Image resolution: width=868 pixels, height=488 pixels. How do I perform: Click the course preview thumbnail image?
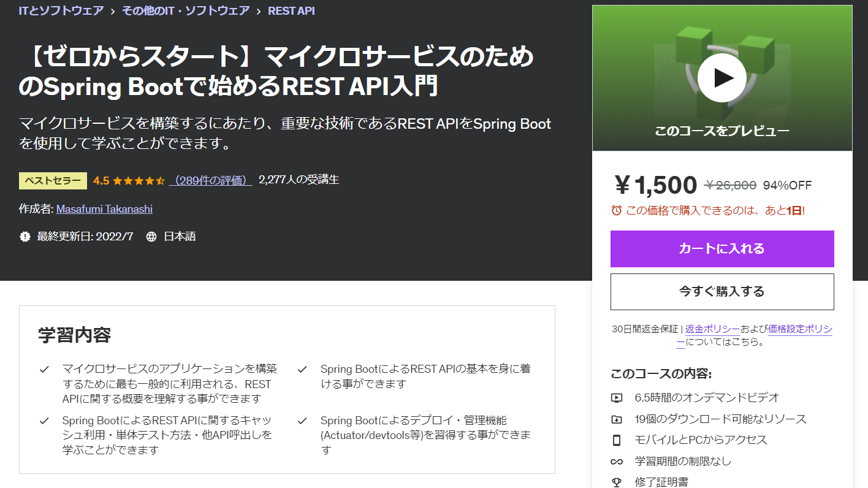pos(722,78)
